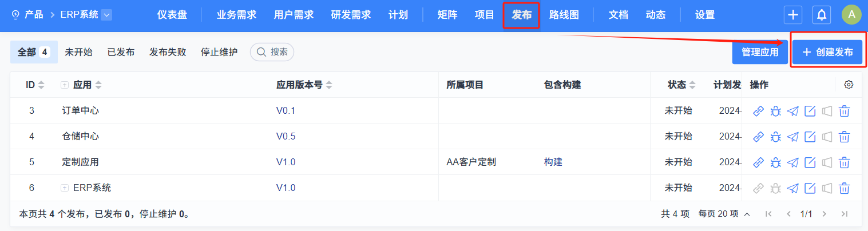Viewport: 868px width, 231px height.
Task: Edit the 仓储中心 release
Action: coord(810,137)
